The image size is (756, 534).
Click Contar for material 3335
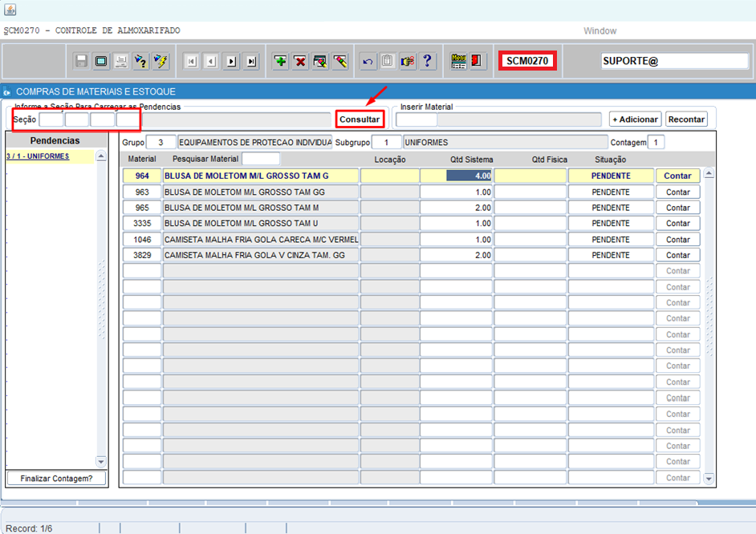point(677,224)
